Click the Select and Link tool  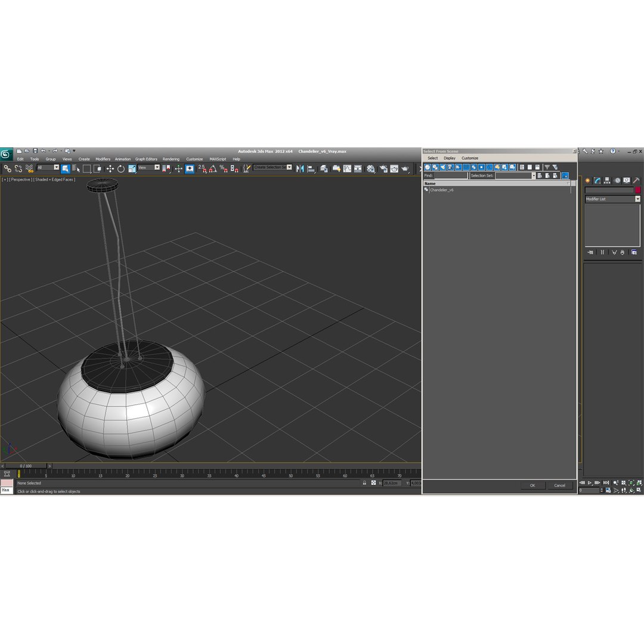click(x=7, y=168)
